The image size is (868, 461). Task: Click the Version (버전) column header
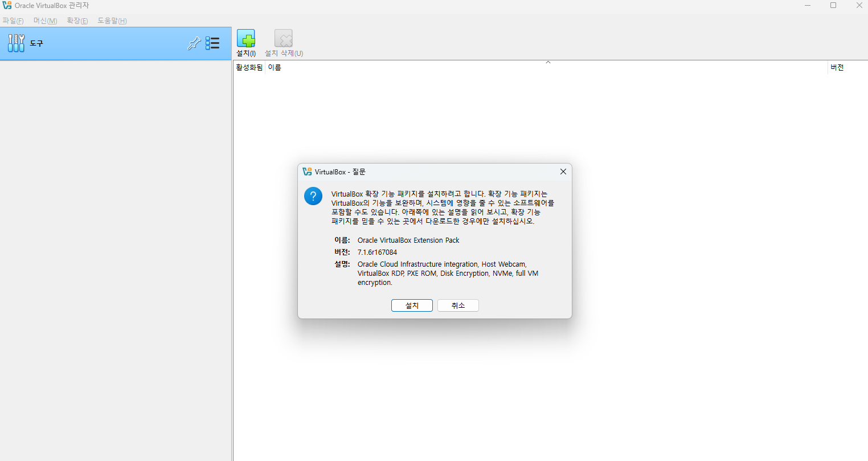pyautogui.click(x=847, y=67)
